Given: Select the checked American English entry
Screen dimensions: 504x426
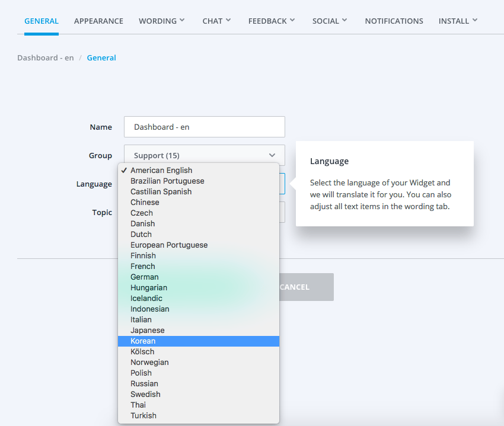Looking at the screenshot, I should point(161,170).
